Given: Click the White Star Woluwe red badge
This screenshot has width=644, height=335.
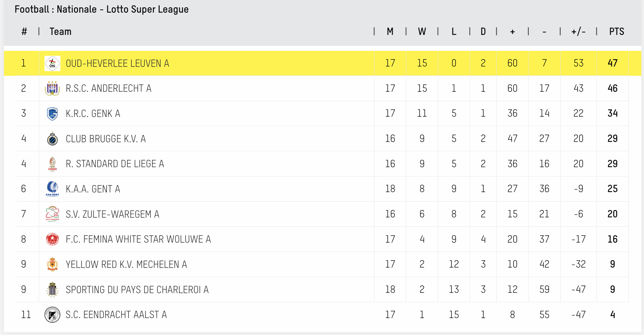Looking at the screenshot, I should tap(52, 239).
